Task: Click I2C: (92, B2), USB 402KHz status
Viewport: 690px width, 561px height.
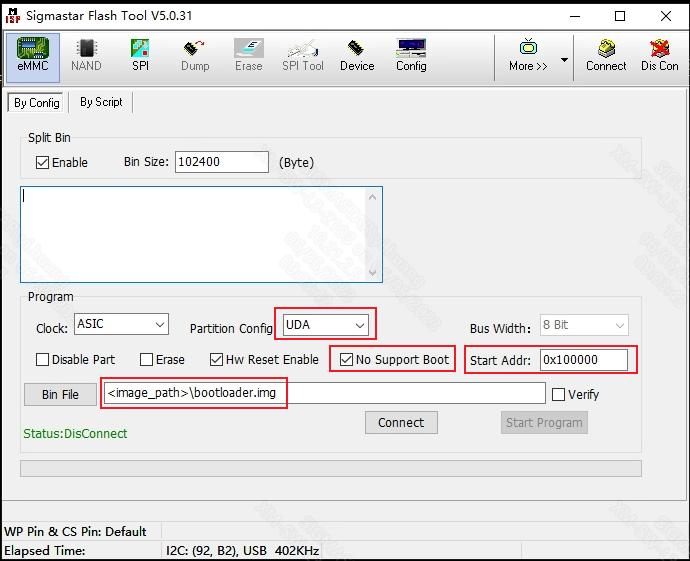Action: click(242, 551)
